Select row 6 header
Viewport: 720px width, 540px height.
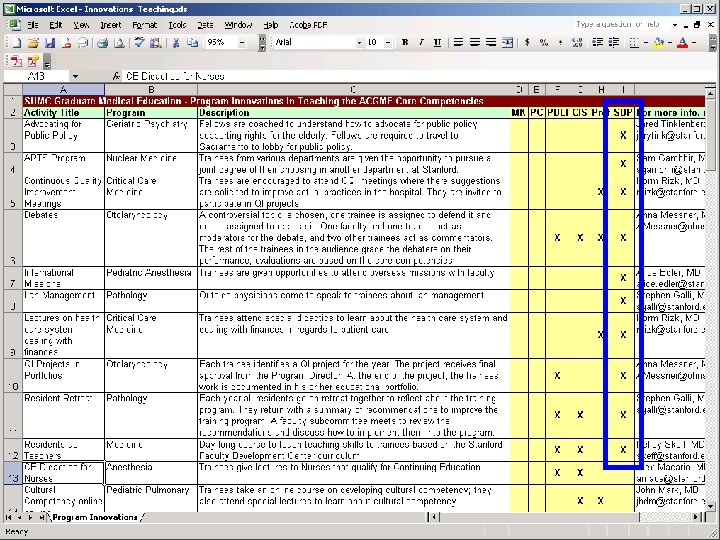13,238
